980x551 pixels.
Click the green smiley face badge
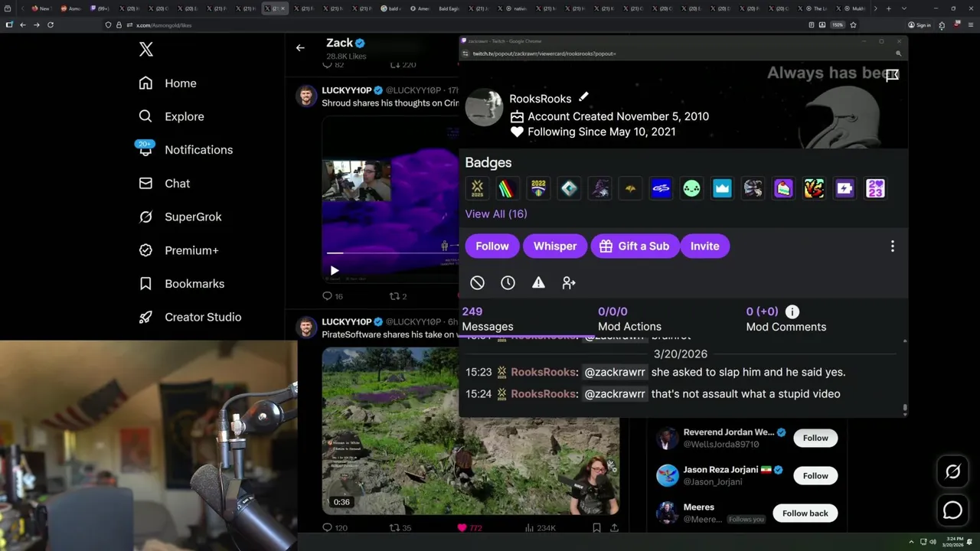pos(692,188)
